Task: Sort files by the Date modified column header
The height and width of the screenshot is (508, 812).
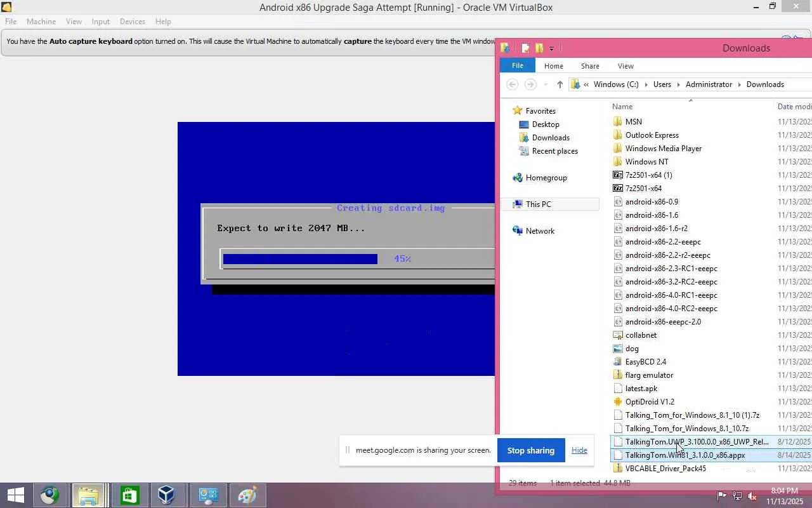Action: point(794,107)
